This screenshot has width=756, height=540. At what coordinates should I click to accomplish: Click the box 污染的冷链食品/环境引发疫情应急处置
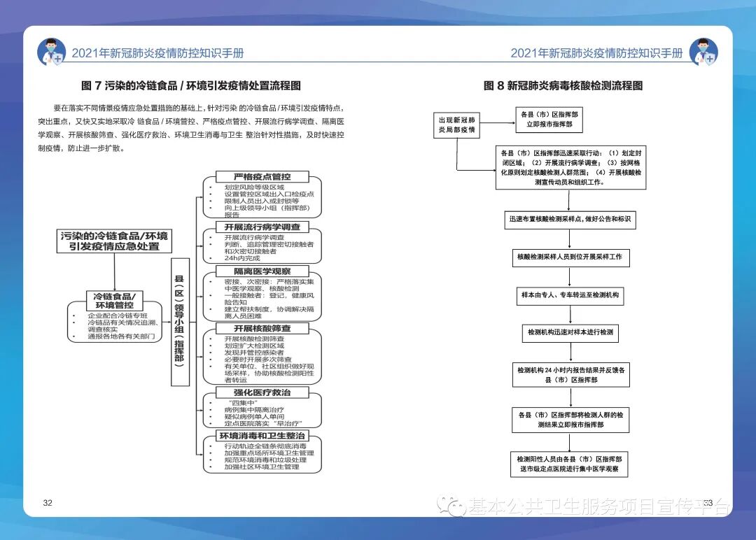coord(114,241)
